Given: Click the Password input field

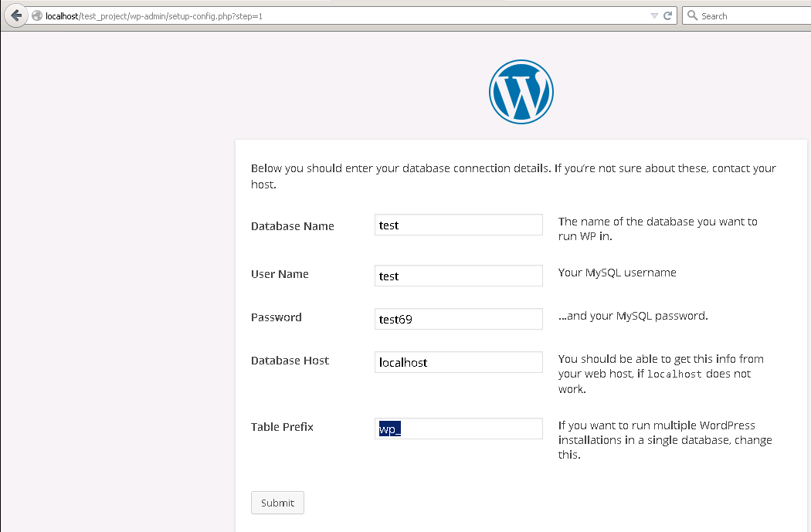Looking at the screenshot, I should (459, 319).
